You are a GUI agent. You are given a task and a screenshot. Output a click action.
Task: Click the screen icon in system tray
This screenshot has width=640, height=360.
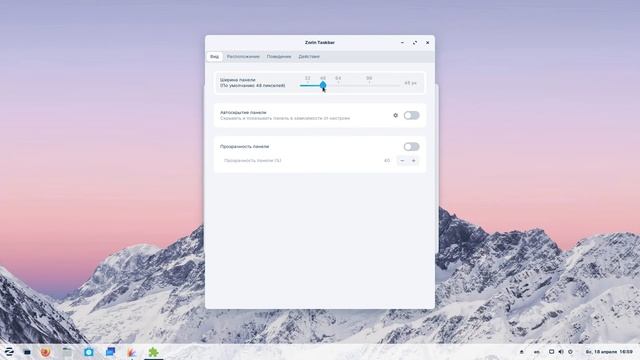[x=551, y=352]
